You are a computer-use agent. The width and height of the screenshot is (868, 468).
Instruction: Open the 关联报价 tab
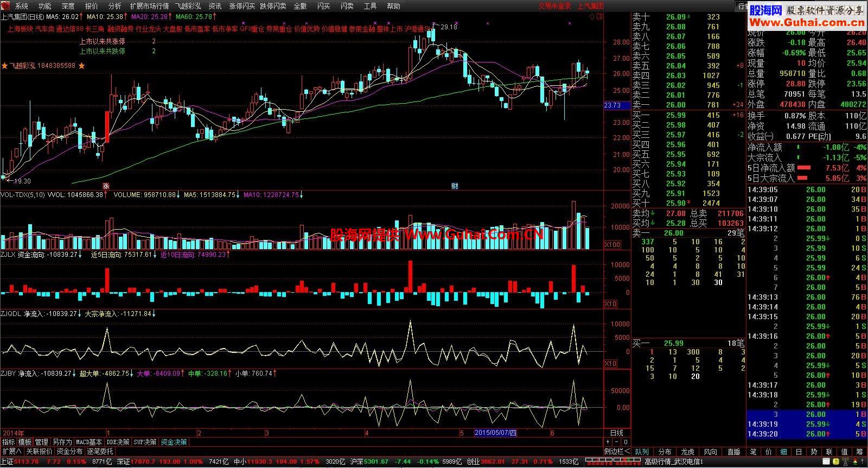39,451
